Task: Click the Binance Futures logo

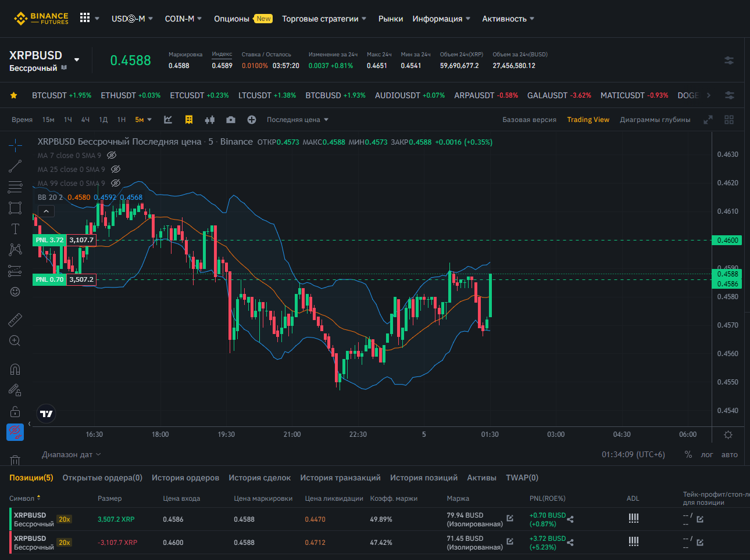Action: tap(41, 19)
